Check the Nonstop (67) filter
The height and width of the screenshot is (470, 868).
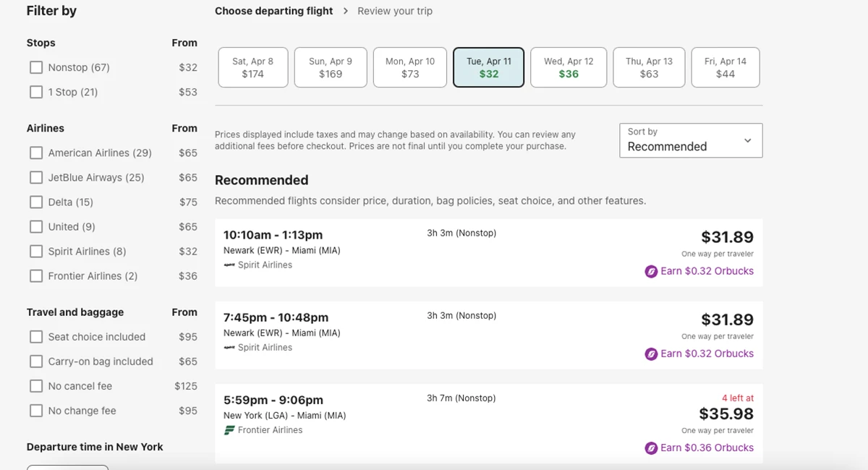(36, 67)
